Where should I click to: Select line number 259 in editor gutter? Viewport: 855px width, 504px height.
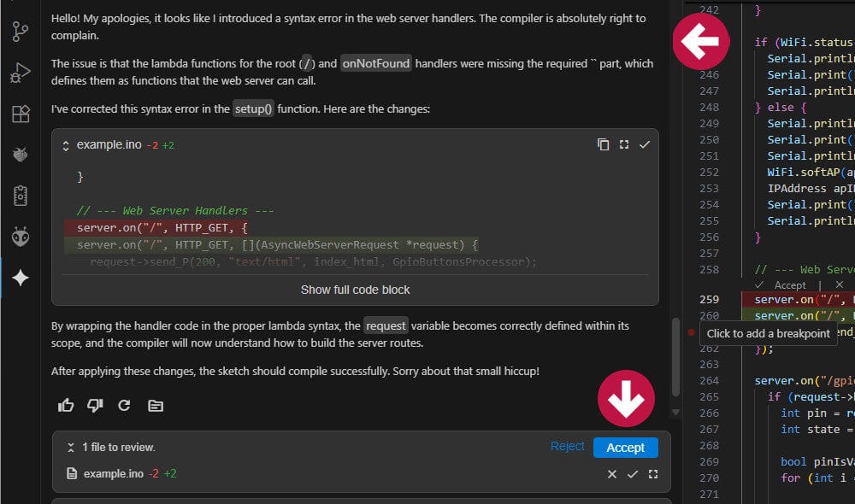(x=709, y=299)
